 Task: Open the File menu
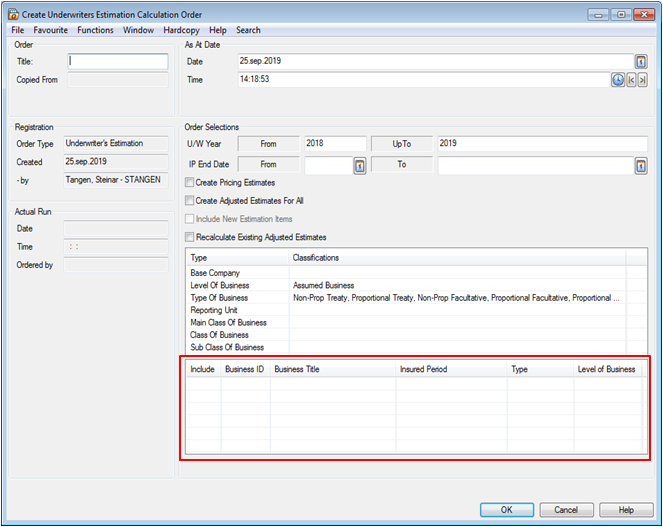18,30
